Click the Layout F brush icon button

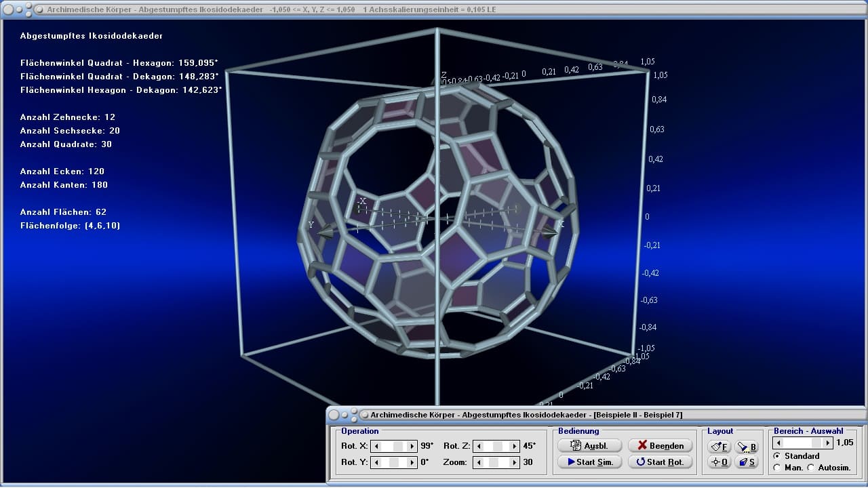tap(719, 446)
